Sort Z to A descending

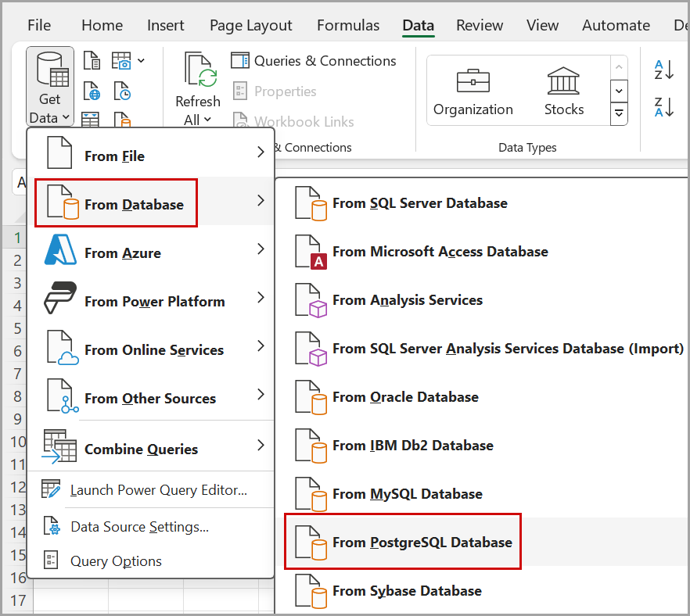point(663,107)
